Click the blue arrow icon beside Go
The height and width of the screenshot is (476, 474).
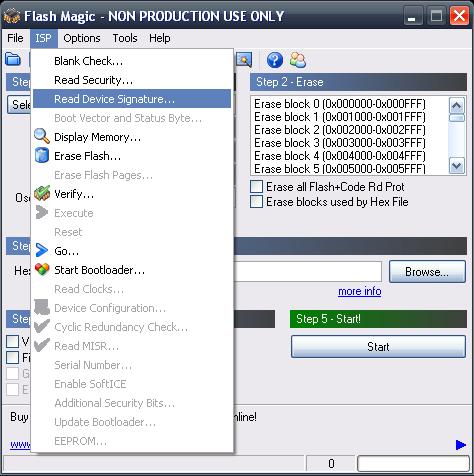pyautogui.click(x=42, y=250)
